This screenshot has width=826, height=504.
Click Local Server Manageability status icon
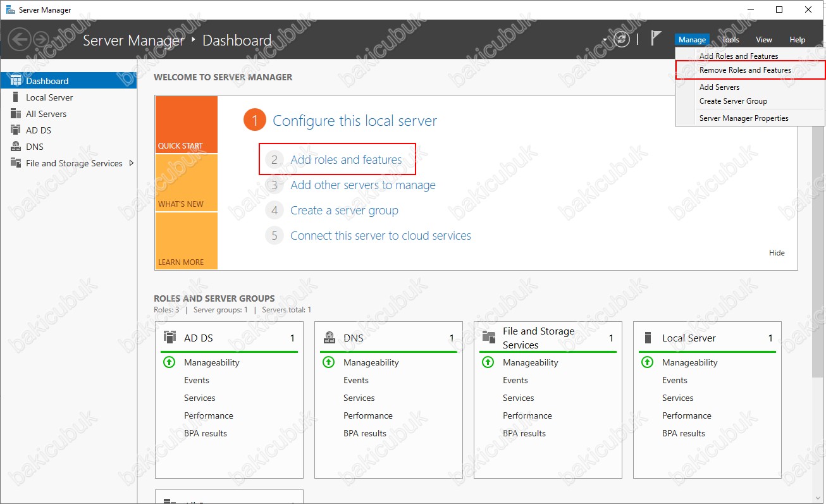(648, 362)
